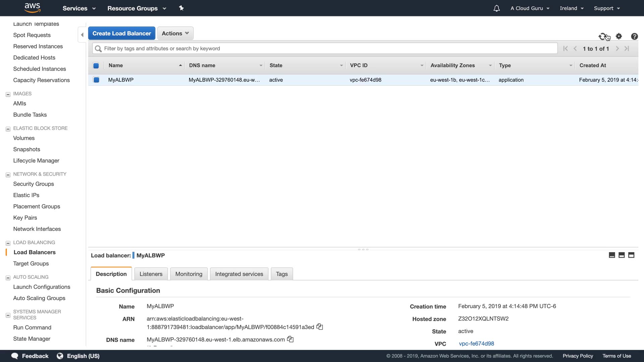Copy the ARN using the copy icon
The width and height of the screenshot is (644, 362).
[320, 327]
